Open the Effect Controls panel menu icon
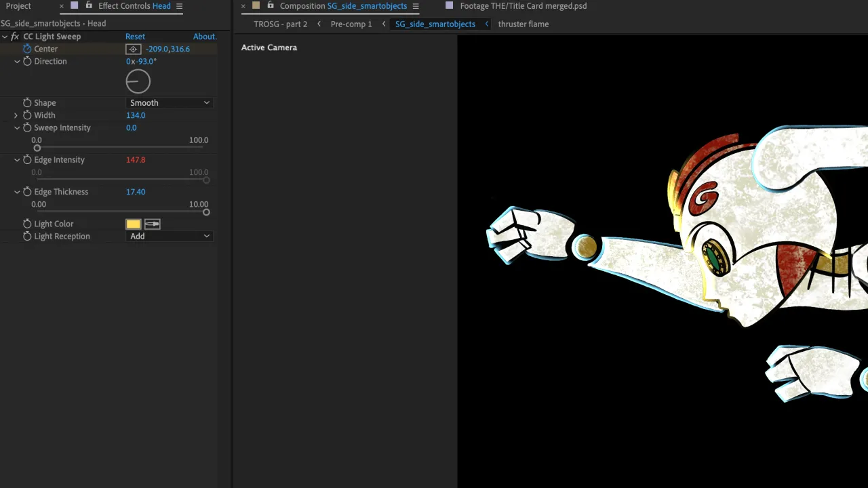868x488 pixels. pyautogui.click(x=179, y=6)
